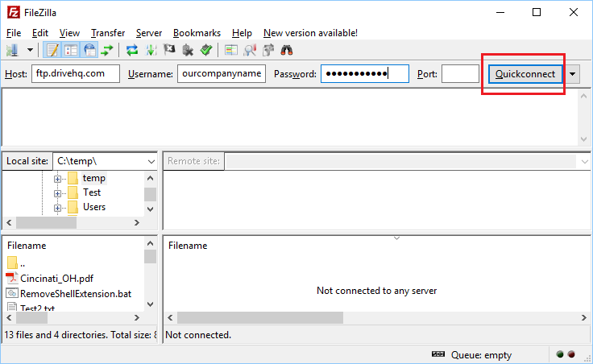
Task: Toggle local directory tree display
Action: tap(70, 50)
